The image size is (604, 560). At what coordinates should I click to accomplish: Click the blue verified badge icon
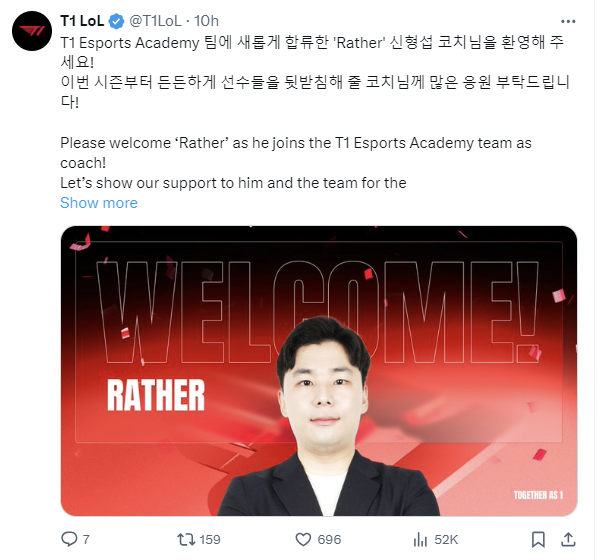click(116, 21)
